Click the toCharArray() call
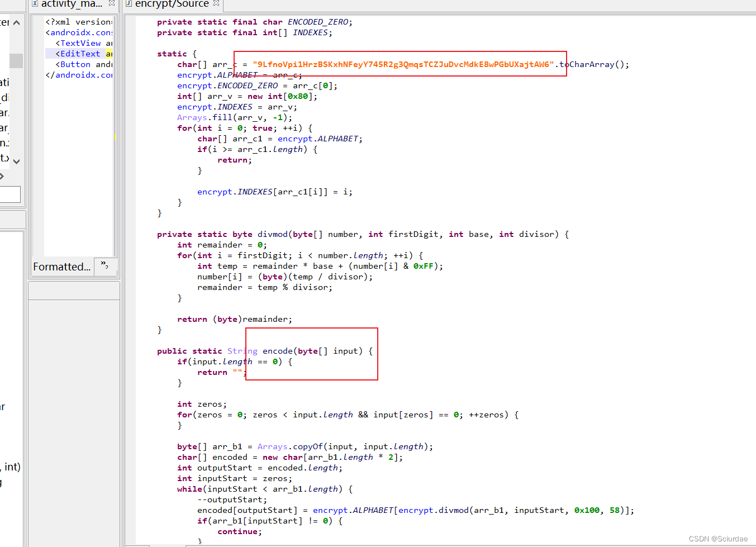The width and height of the screenshot is (756, 547). click(x=594, y=64)
